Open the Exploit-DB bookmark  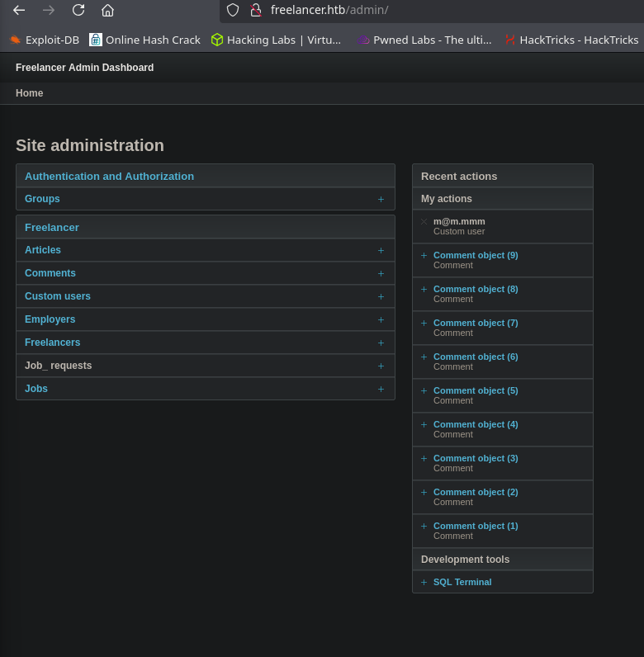[45, 40]
